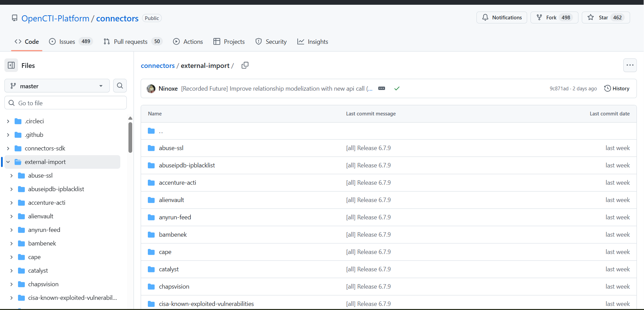Open anyrun-feed folder in list
The image size is (644, 310).
pos(175,217)
